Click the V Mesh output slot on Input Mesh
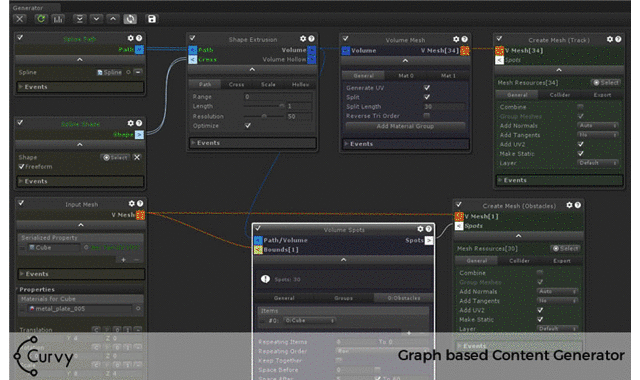This screenshot has height=380, width=640. [140, 215]
